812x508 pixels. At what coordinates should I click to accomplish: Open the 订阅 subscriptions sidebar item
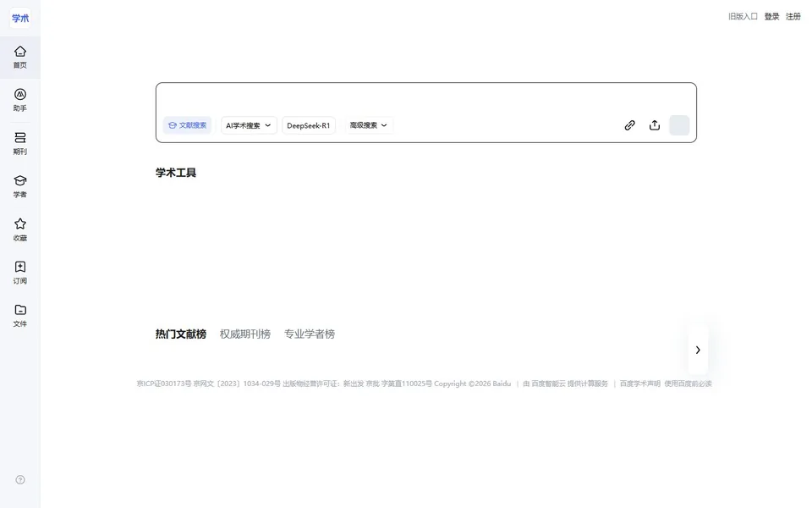(x=20, y=273)
